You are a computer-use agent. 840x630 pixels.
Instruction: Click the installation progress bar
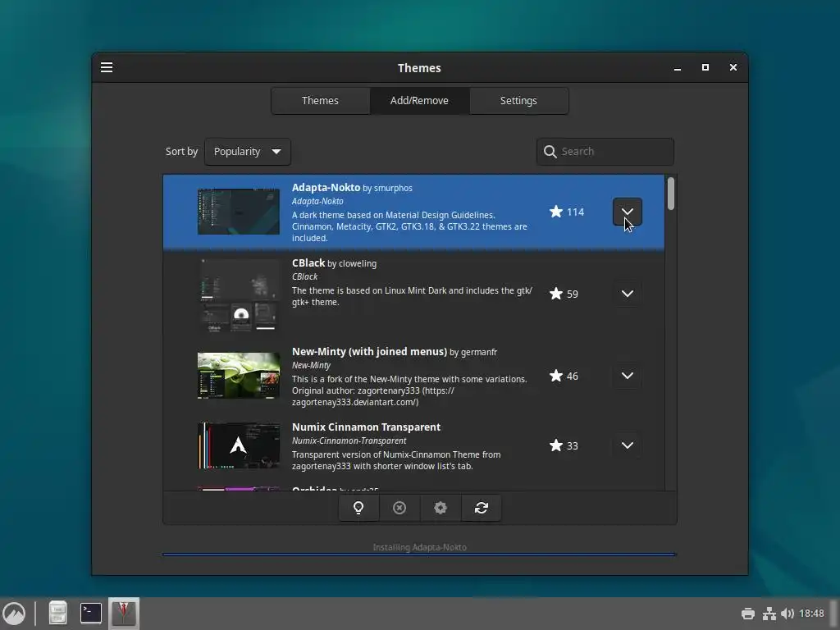pyautogui.click(x=419, y=555)
